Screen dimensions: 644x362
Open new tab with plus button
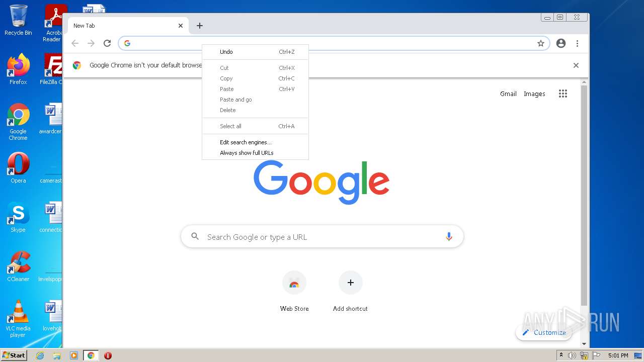point(200,26)
